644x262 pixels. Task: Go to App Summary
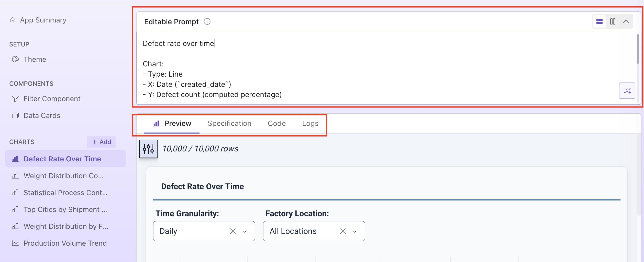(x=43, y=20)
